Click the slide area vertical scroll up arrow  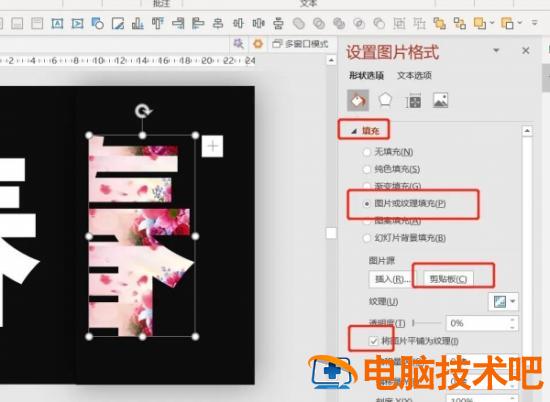coord(331,61)
